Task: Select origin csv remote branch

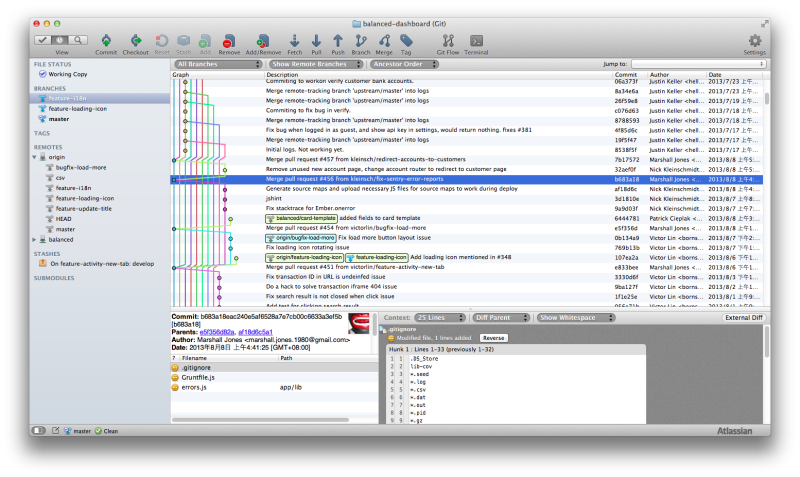Action: click(x=60, y=178)
